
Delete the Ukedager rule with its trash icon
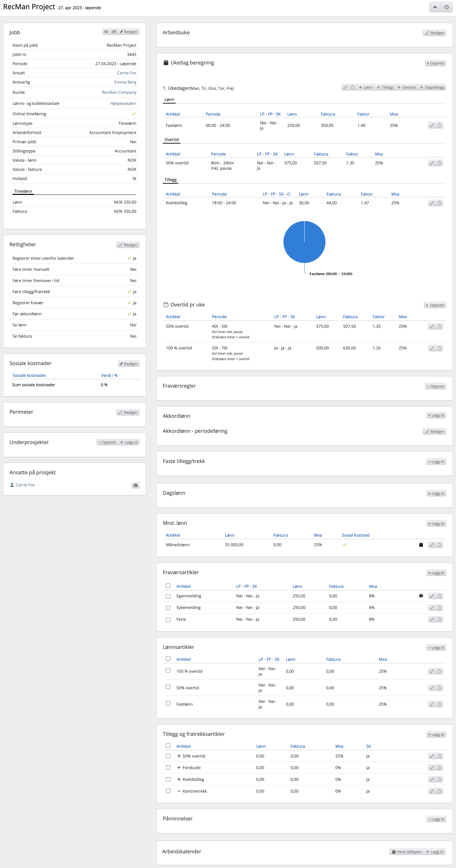352,87
